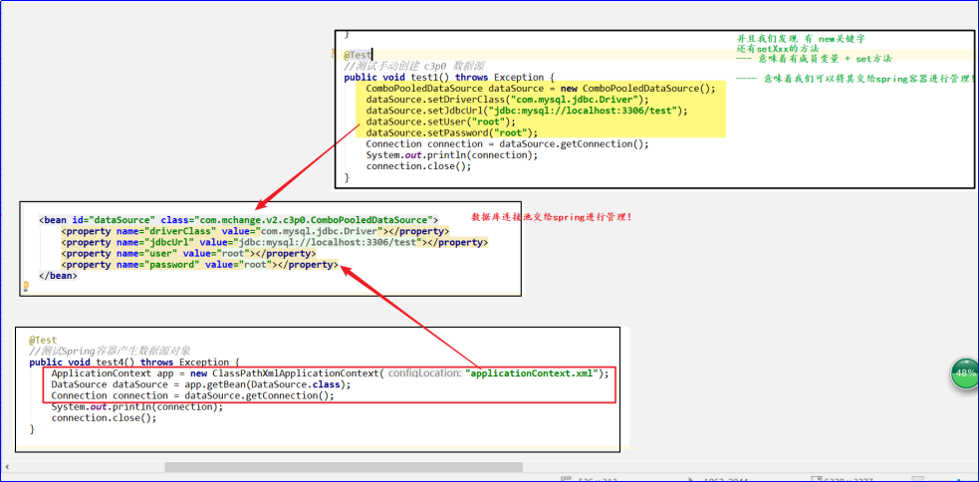Click the closing </bean> tag
The width and height of the screenshot is (980, 482).
click(x=58, y=276)
